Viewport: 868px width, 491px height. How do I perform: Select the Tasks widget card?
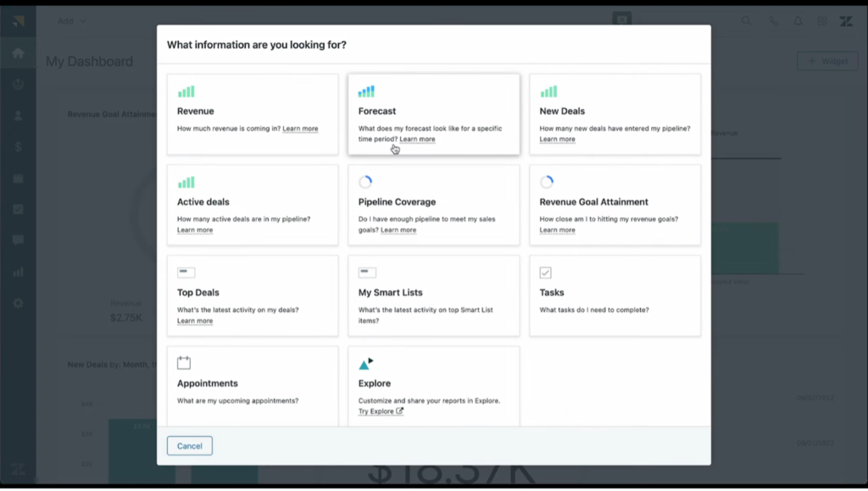point(615,295)
